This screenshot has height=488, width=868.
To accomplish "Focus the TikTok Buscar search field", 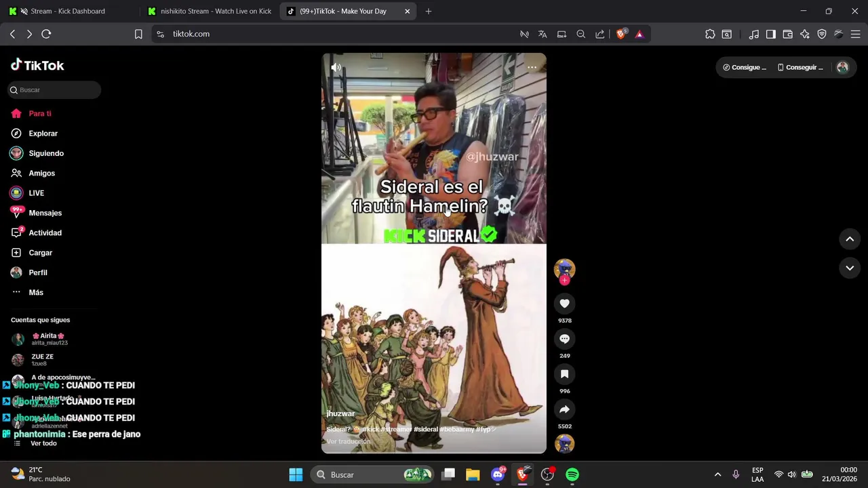I will tap(54, 89).
